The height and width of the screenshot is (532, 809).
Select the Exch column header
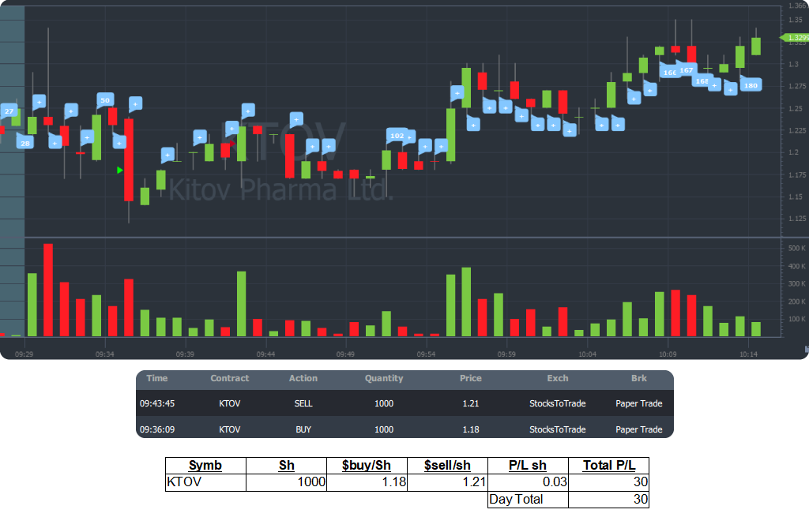557,379
